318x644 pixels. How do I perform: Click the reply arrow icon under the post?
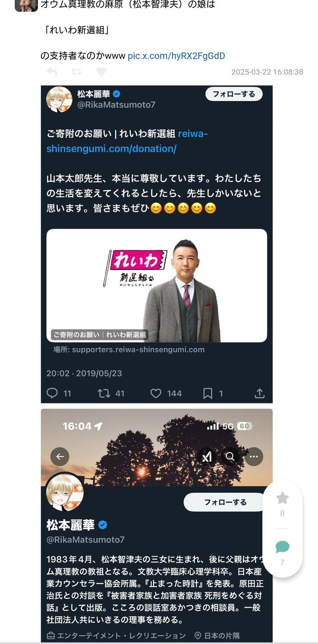(x=52, y=72)
